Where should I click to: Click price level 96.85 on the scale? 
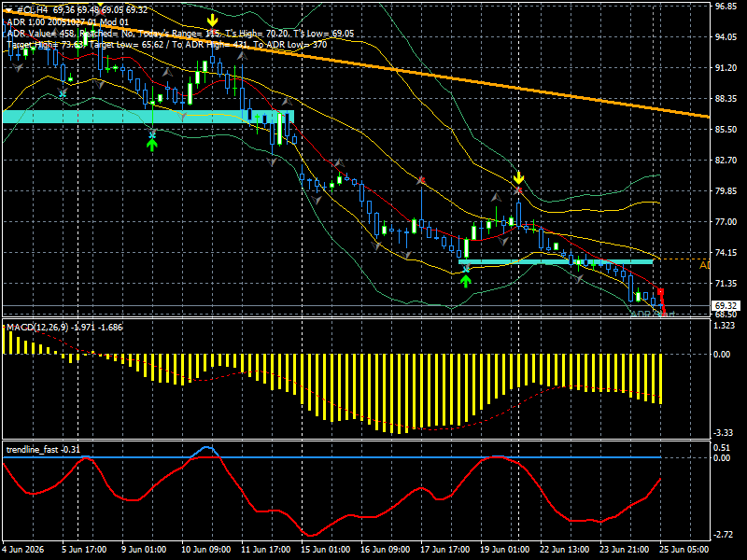tap(726, 7)
